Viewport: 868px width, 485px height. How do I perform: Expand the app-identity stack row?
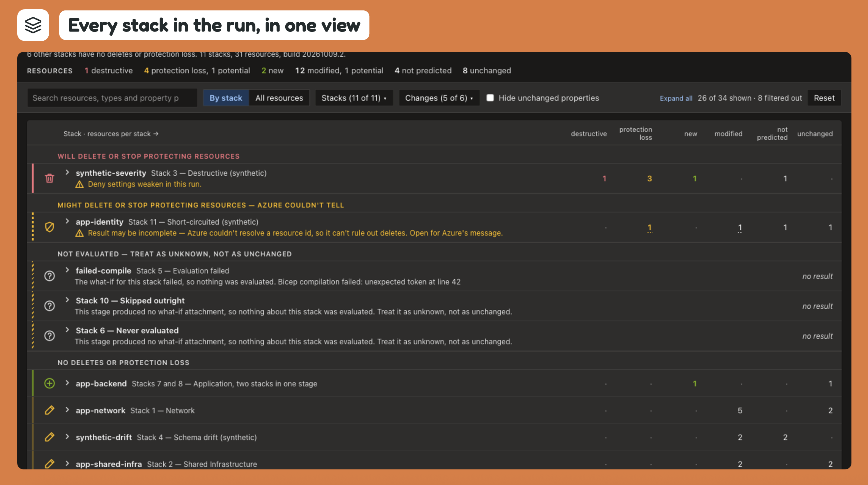click(x=67, y=221)
